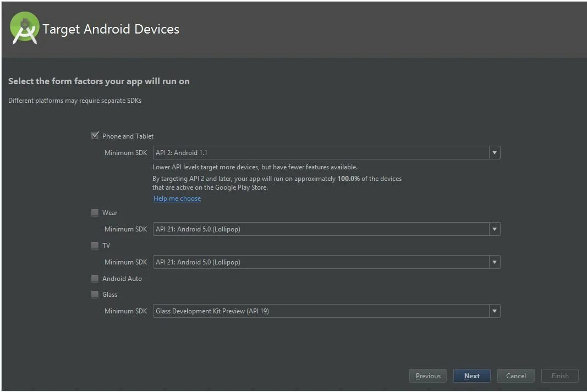The image size is (587, 392).
Task: Expand the TV Minimum SDK dropdown arrow
Action: (x=495, y=262)
